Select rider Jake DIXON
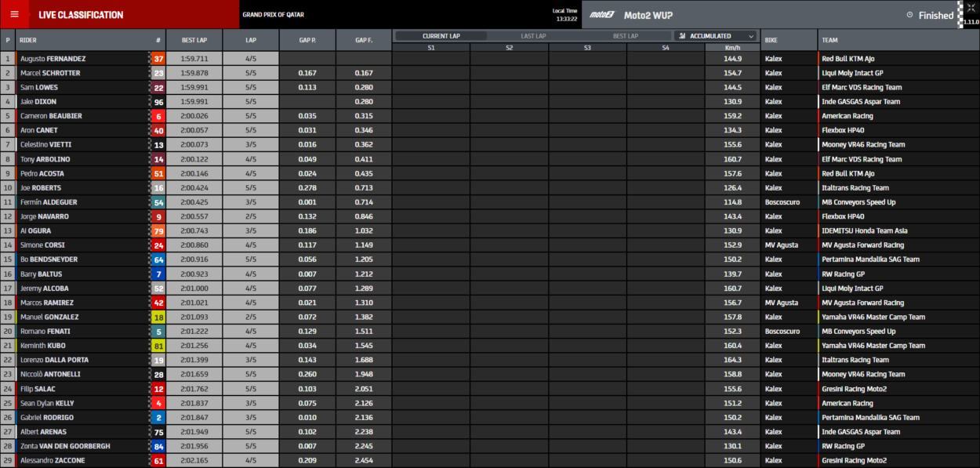This screenshot has height=468, width=980. tap(38, 102)
